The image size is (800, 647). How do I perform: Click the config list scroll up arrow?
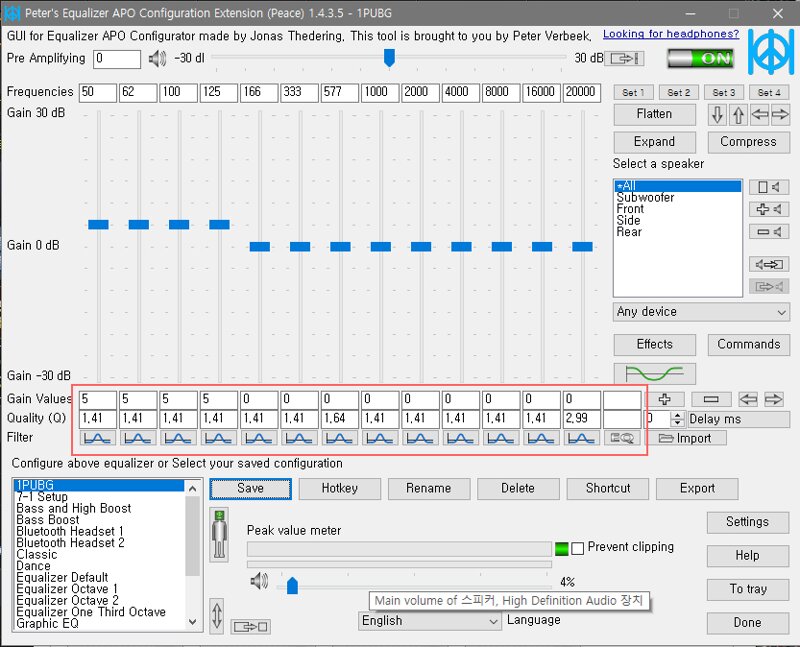point(192,488)
